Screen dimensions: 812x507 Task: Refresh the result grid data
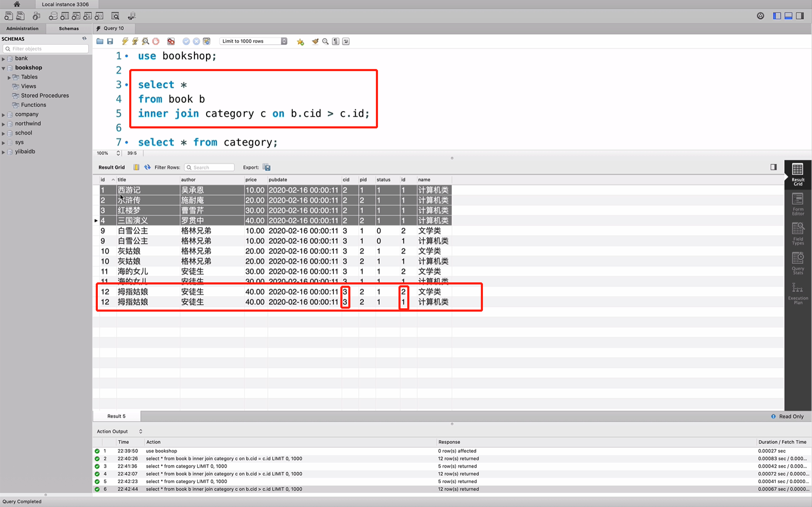(x=147, y=167)
